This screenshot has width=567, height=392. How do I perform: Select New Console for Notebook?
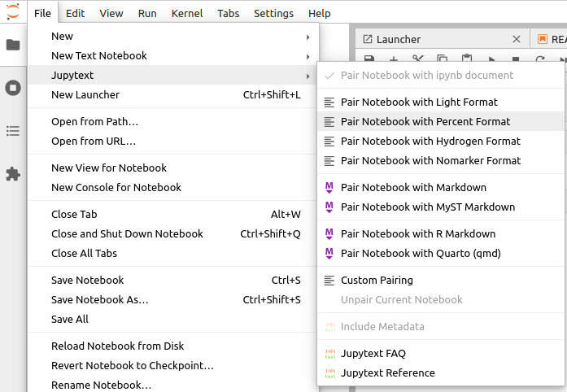tap(173, 187)
